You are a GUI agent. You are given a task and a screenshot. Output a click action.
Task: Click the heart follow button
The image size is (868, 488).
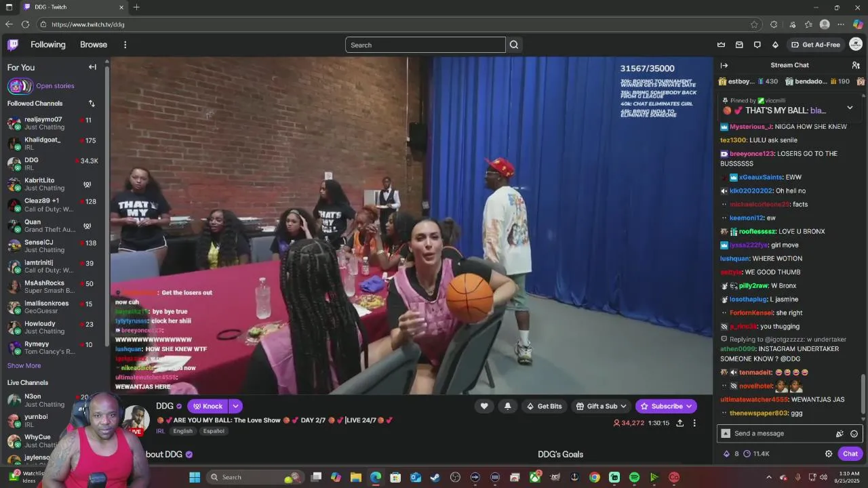pyautogui.click(x=484, y=406)
